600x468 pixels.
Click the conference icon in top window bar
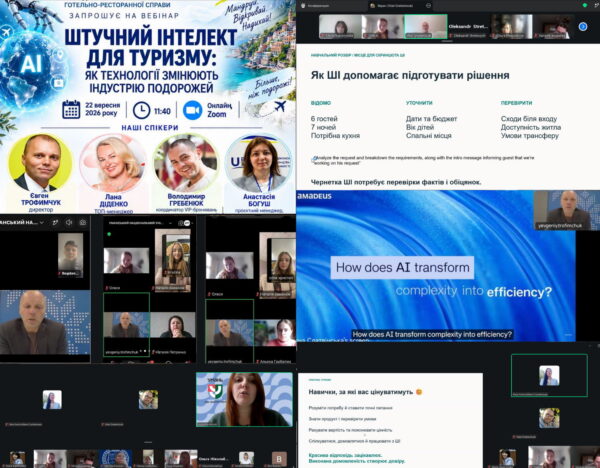click(x=303, y=6)
